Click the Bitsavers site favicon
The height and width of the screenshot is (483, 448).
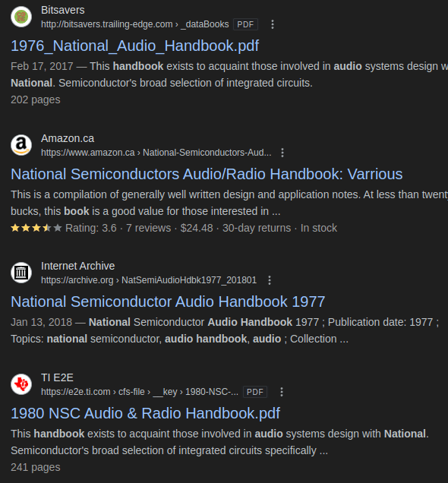click(x=21, y=17)
